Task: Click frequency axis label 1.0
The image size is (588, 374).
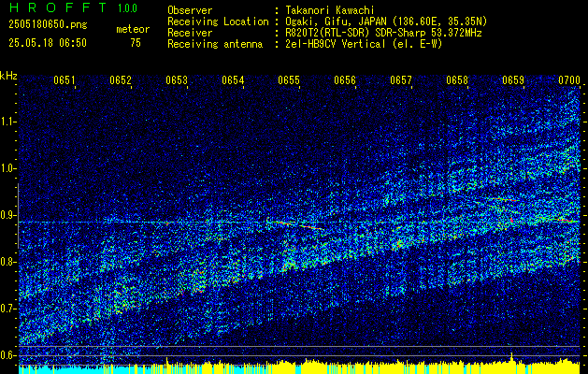Action: [x=7, y=168]
